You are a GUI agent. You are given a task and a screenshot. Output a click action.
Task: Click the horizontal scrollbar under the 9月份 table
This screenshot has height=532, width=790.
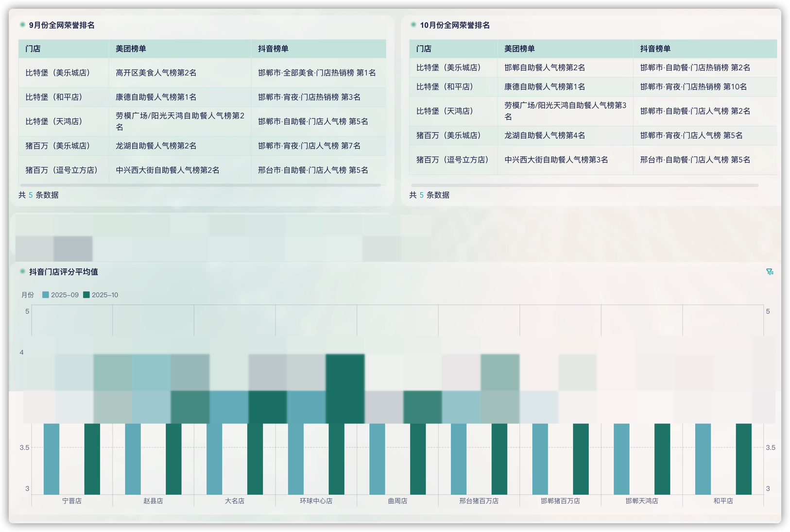pyautogui.click(x=200, y=185)
